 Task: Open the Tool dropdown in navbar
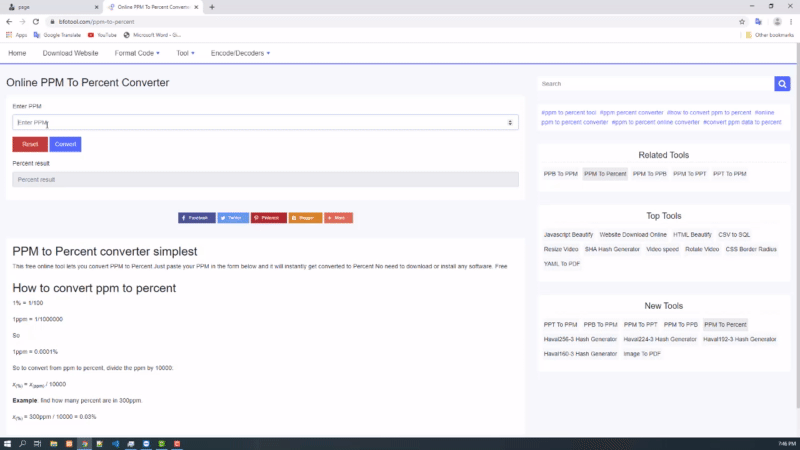click(x=185, y=52)
